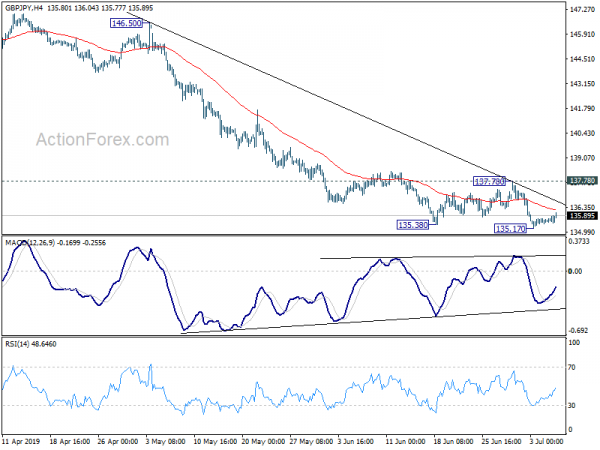Click the 136.350 price axis value

(x=582, y=207)
